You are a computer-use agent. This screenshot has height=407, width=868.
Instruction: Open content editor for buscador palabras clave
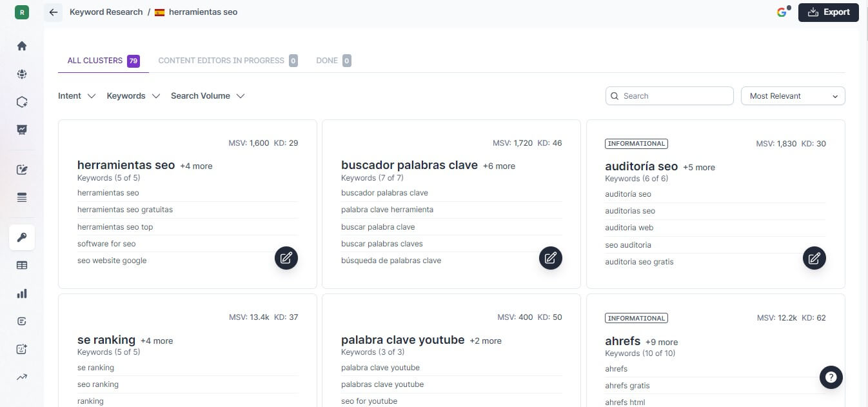click(550, 258)
